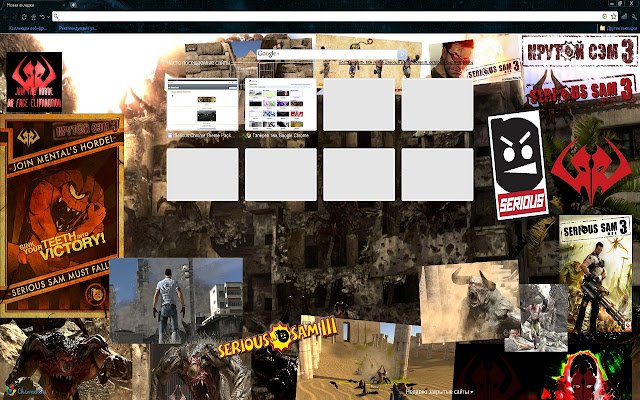Screen dimensions: 640x400
Task: Click the fourth empty tile in top row
Action: tap(437, 104)
